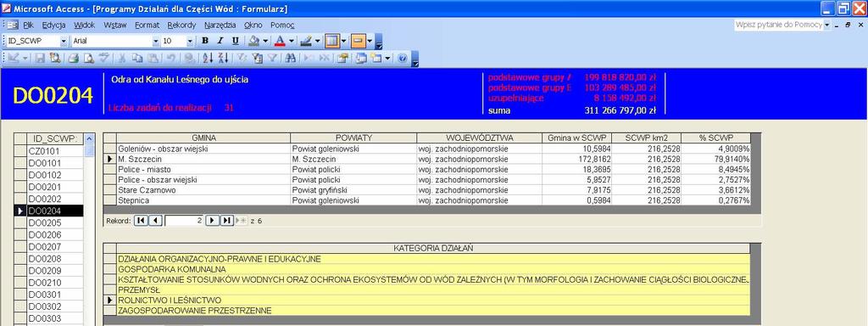
Task: Open the Arial font name dropdown
Action: [x=156, y=41]
